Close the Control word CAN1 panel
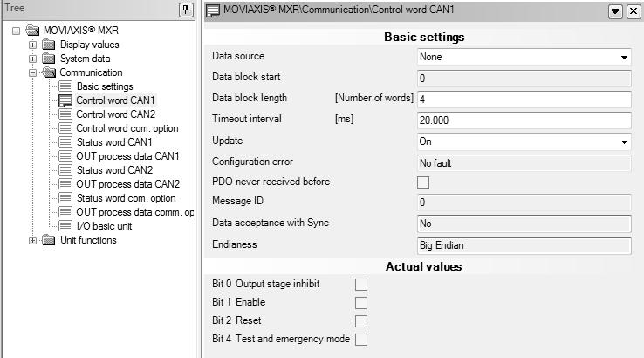Screen dimensions: 644x358 pyautogui.click(x=634, y=11)
